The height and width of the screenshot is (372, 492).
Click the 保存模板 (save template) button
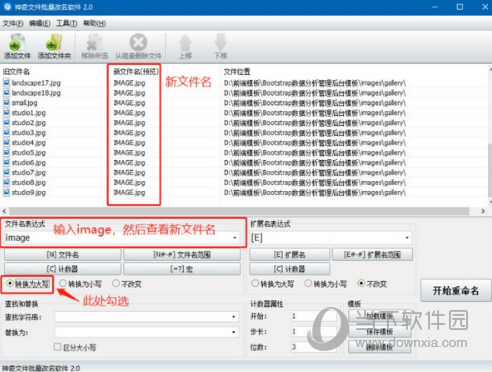379,332
